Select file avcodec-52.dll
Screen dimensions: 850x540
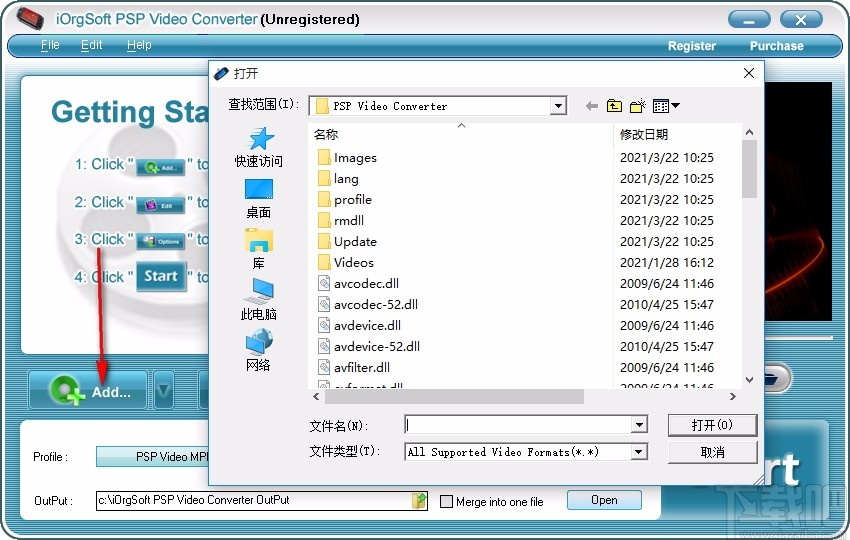click(368, 305)
